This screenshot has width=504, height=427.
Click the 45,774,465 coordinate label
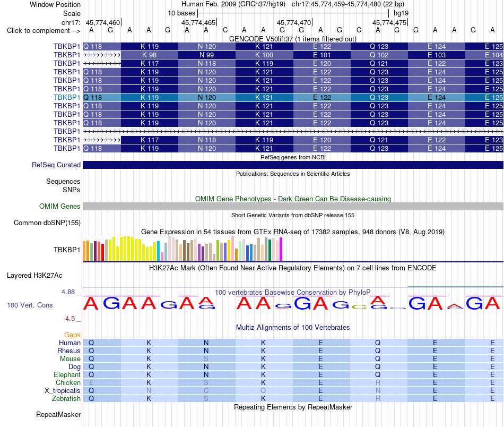[x=198, y=22]
